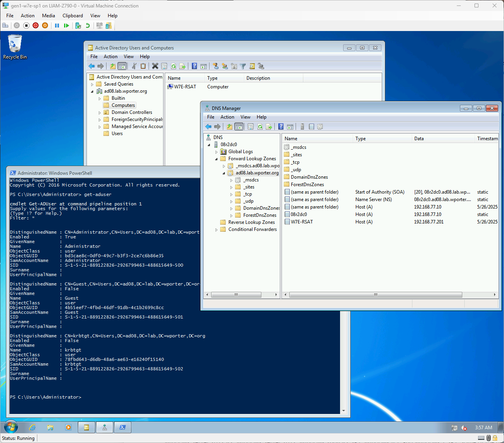Click the new record notepad icon in DNS toolbar
The image size is (504, 443).
click(311, 126)
